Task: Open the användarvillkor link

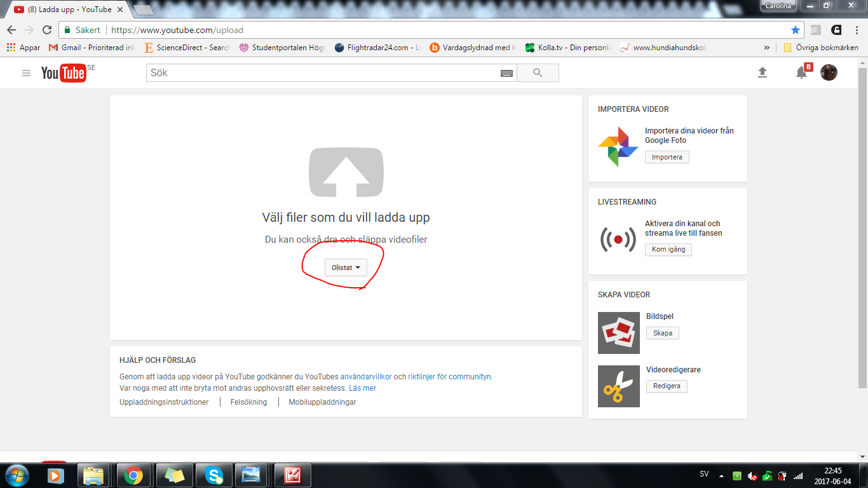Action: coord(366,376)
